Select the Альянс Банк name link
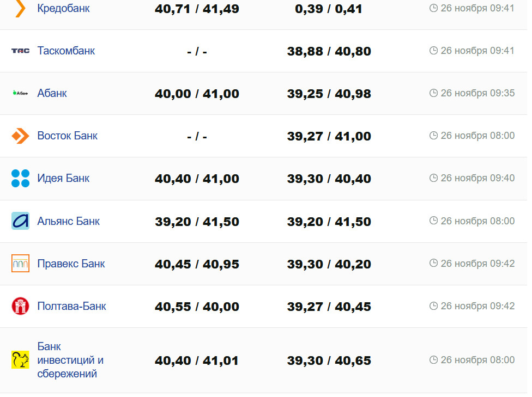 pyautogui.click(x=68, y=221)
